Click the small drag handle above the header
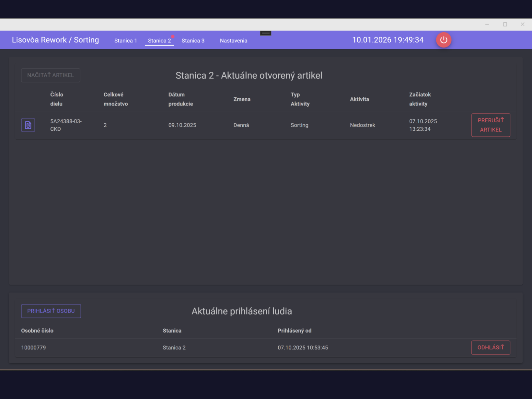Image resolution: width=532 pixels, height=399 pixels. pos(265,33)
